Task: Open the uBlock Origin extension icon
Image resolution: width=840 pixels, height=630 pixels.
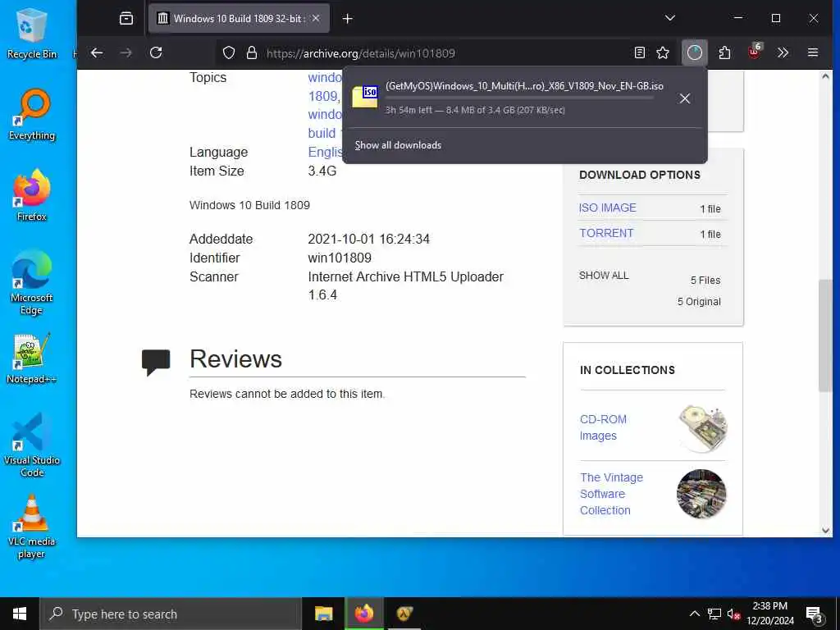Action: click(754, 52)
